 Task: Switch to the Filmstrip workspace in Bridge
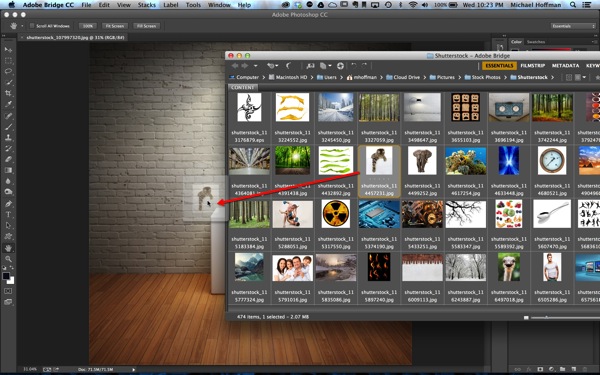533,66
